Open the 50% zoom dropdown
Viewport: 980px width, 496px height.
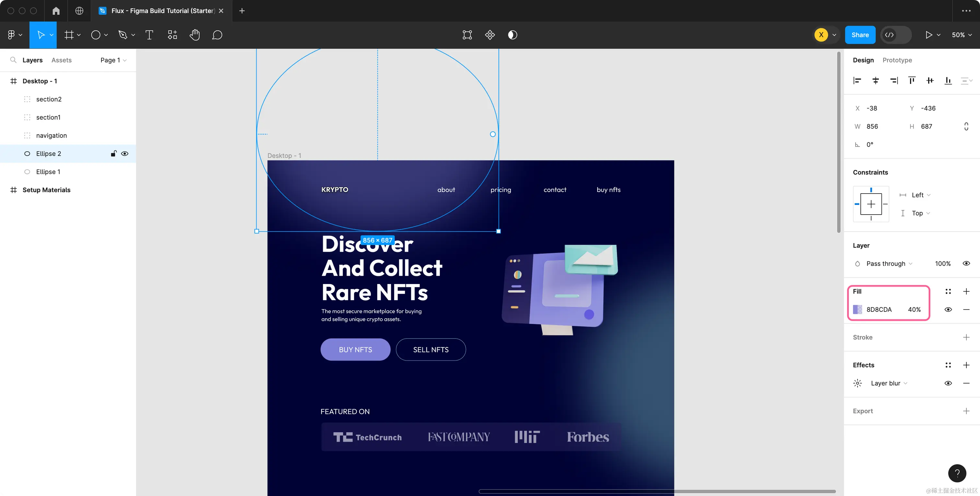(x=961, y=35)
